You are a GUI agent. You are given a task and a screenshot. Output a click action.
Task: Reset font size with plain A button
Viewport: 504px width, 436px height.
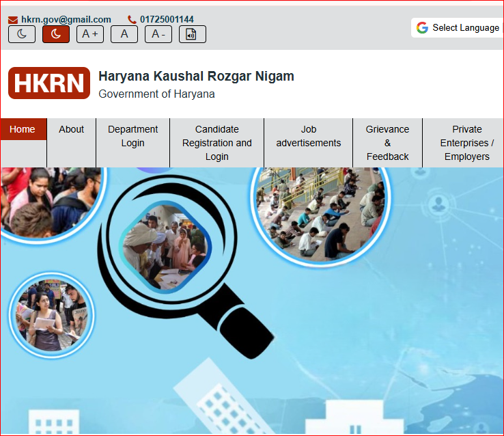tap(124, 34)
